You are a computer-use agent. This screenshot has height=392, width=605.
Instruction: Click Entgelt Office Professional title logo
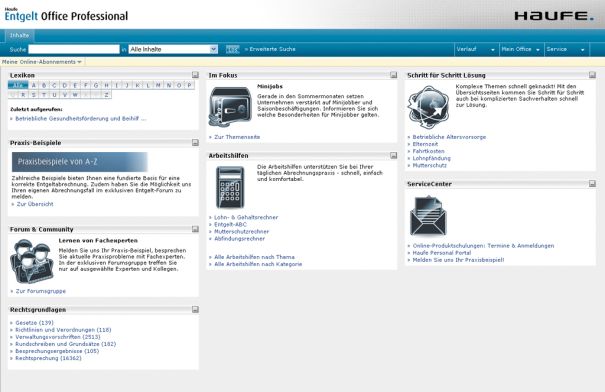(66, 15)
